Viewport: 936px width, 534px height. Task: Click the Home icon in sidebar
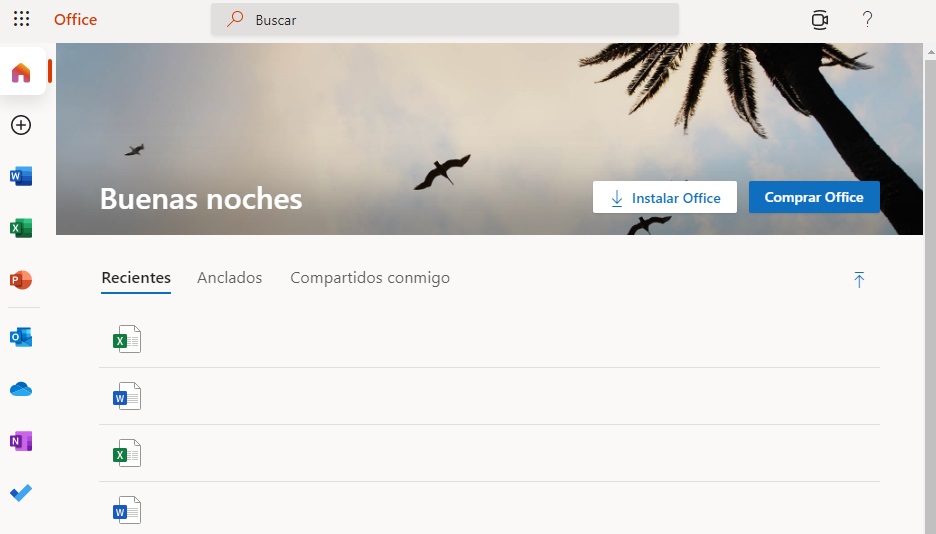click(x=21, y=72)
